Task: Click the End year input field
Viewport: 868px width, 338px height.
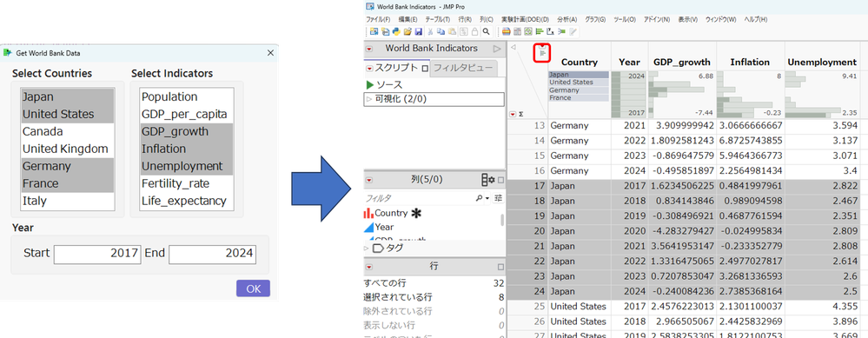Action: [213, 254]
